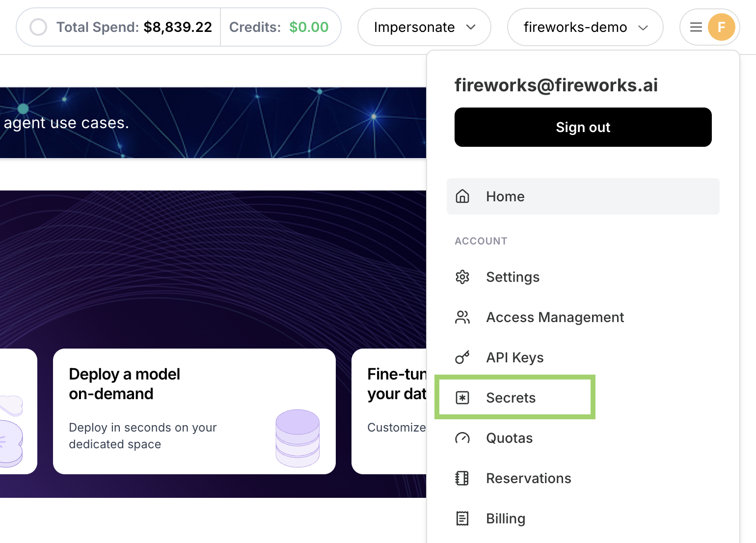This screenshot has width=756, height=543.
Task: Click the Billing receipt icon
Action: [462, 518]
